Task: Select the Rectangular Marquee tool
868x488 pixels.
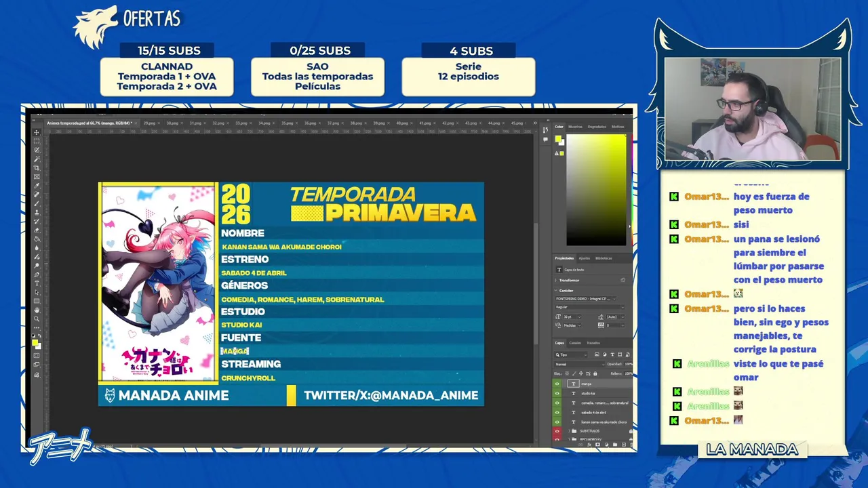Action: pyautogui.click(x=37, y=141)
